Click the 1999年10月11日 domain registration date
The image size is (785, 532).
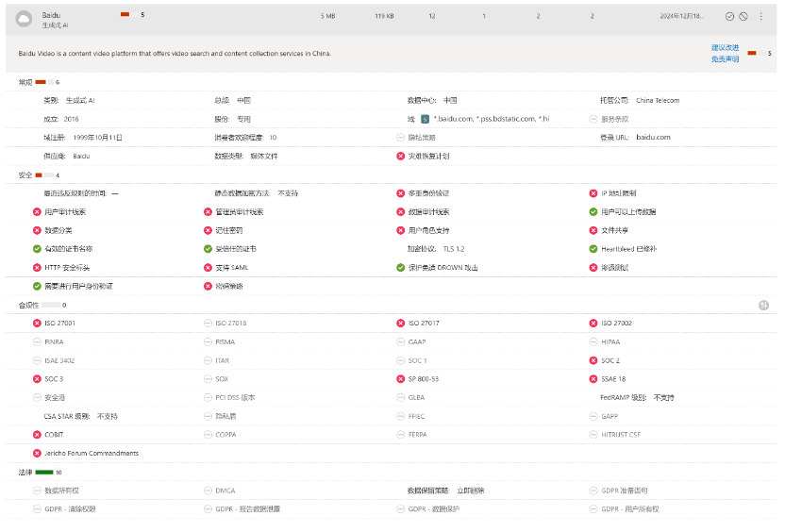pos(97,138)
